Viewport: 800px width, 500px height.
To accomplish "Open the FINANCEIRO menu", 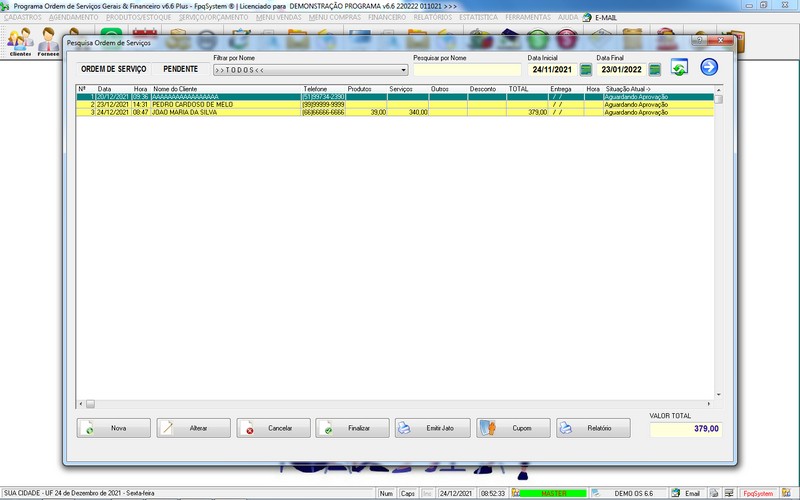I will click(387, 17).
